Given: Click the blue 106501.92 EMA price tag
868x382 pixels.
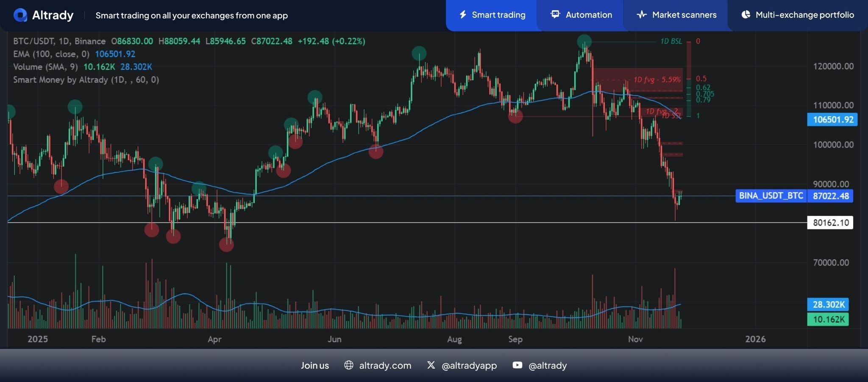Looking at the screenshot, I should point(832,120).
